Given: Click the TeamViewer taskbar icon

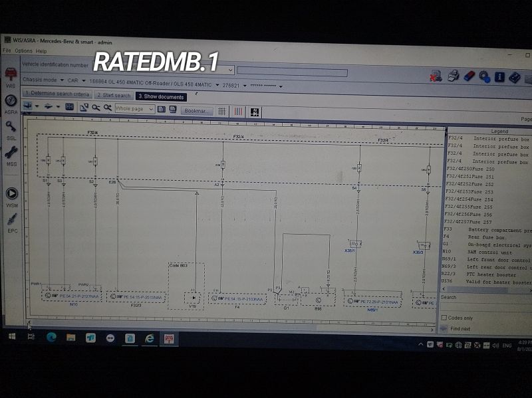Looking at the screenshot, I should point(110,338).
